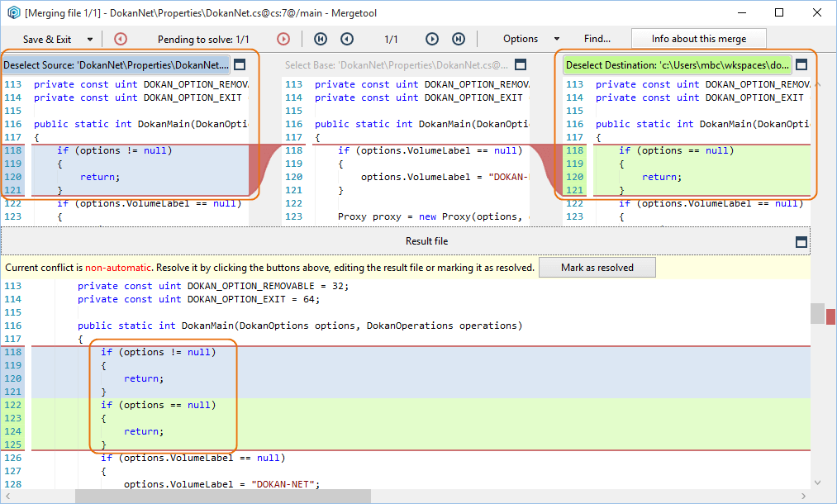Click 'return;' line in Destination pane
The image size is (837, 504).
662,177
